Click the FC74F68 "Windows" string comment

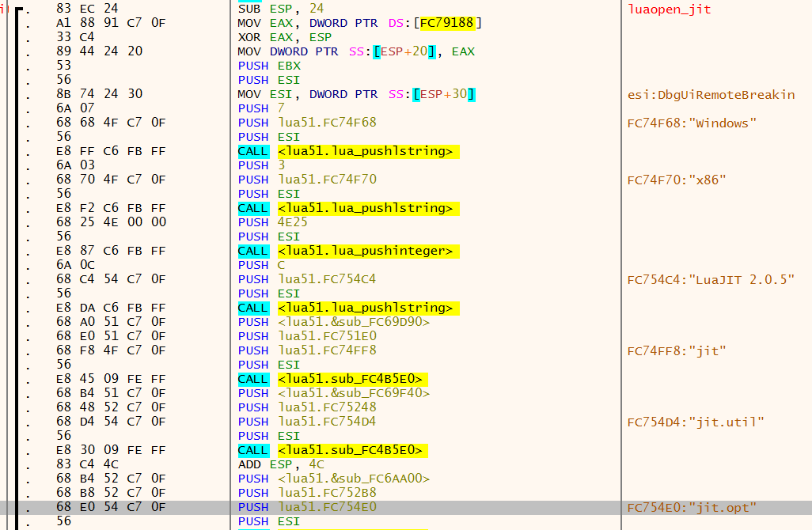(682, 123)
